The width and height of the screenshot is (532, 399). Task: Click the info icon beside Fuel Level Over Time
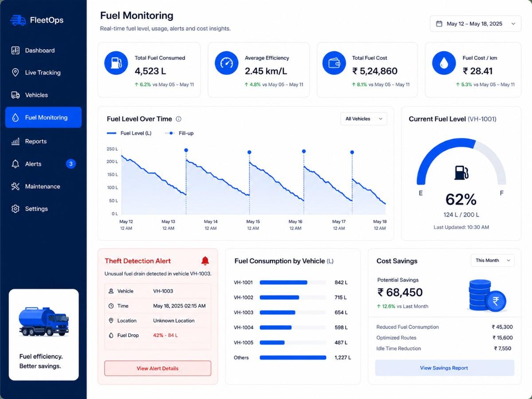(179, 119)
